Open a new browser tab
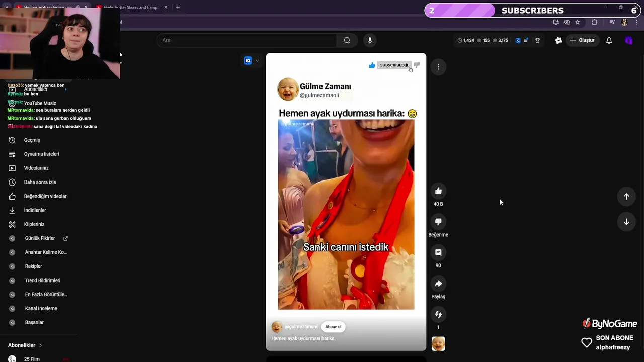The image size is (644, 362). click(178, 7)
